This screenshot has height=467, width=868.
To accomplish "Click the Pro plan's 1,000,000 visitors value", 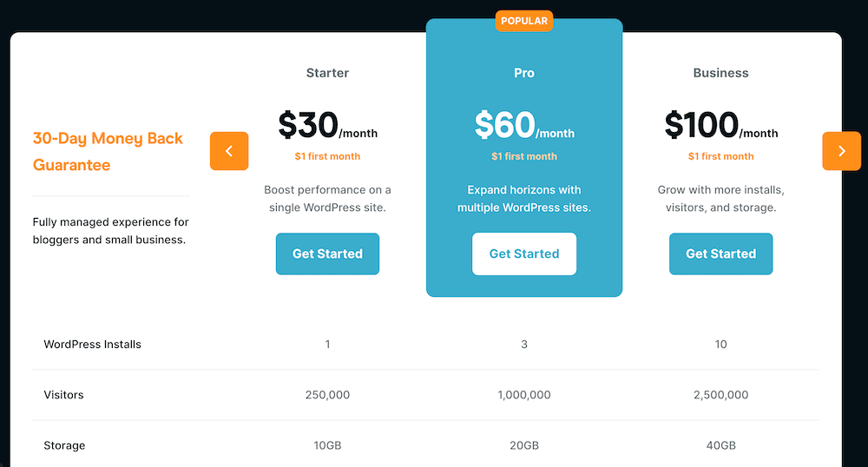I will [524, 395].
